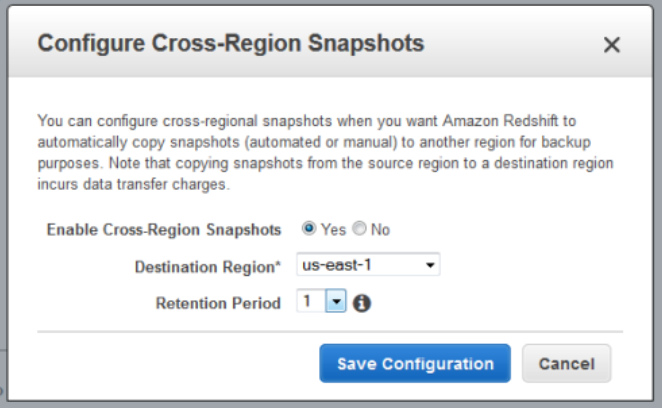Click the Save Configuration button
Image resolution: width=662 pixels, height=408 pixels.
(x=415, y=364)
